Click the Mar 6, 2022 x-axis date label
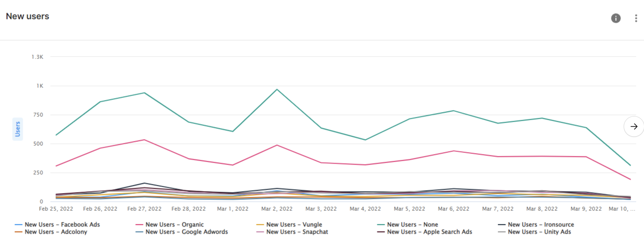Screen dimensions: 644x249 453,209
